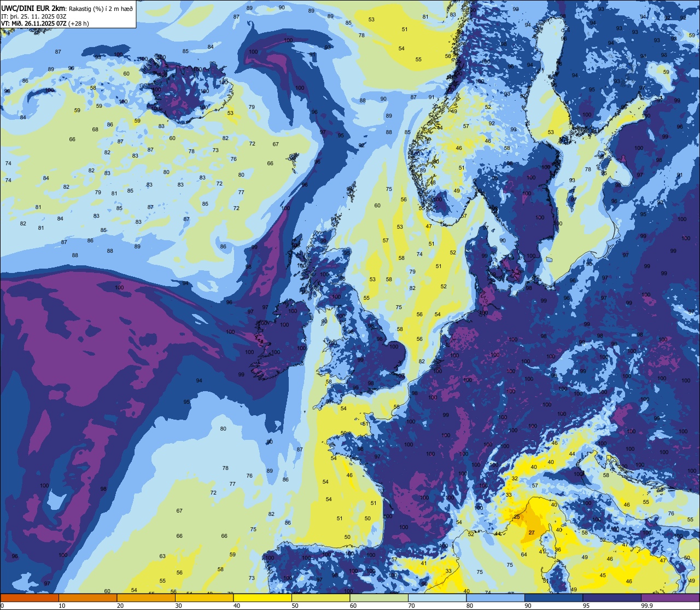This screenshot has width=700, height=610.
Task: Click the 0–10 dark orange legend swatch
Action: (30, 597)
